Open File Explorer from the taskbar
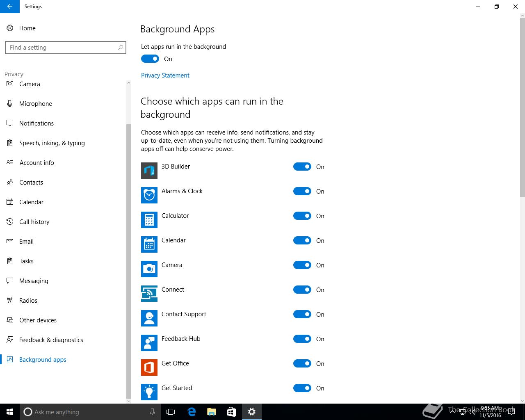This screenshot has width=525, height=420. pos(212,412)
